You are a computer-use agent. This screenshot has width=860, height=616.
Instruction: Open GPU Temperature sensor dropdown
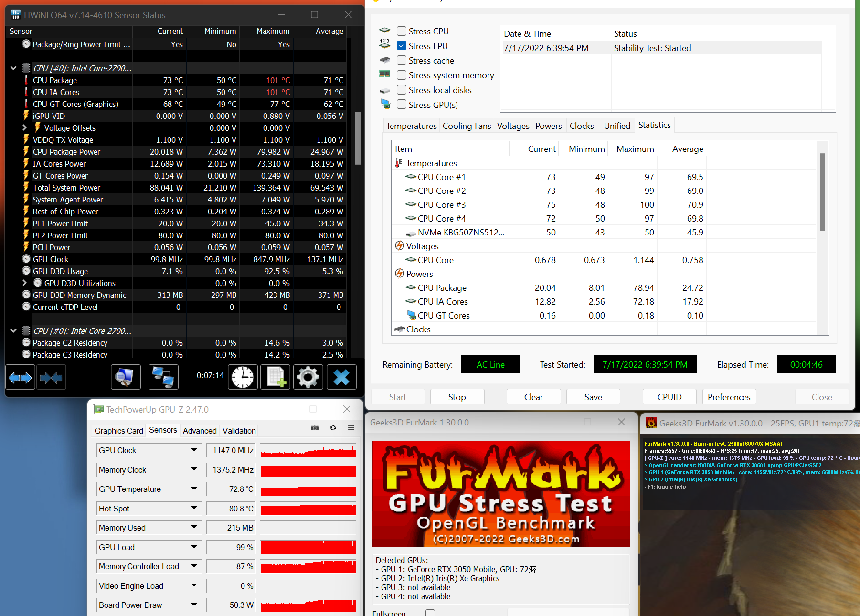194,489
